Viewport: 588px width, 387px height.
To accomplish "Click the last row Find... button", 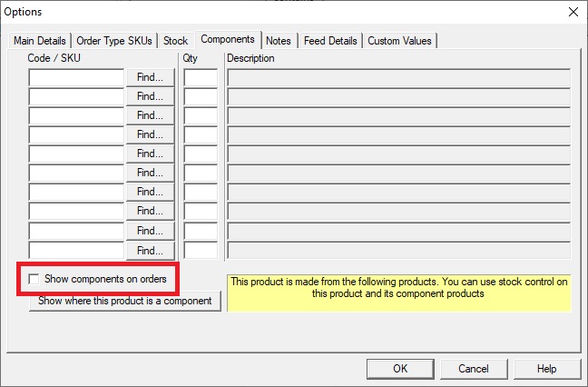I will point(151,251).
